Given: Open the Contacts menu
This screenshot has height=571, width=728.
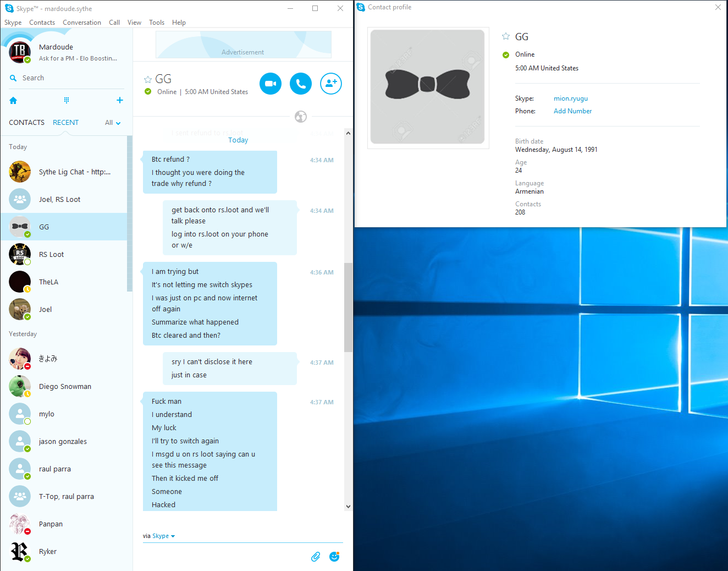Looking at the screenshot, I should click(42, 23).
